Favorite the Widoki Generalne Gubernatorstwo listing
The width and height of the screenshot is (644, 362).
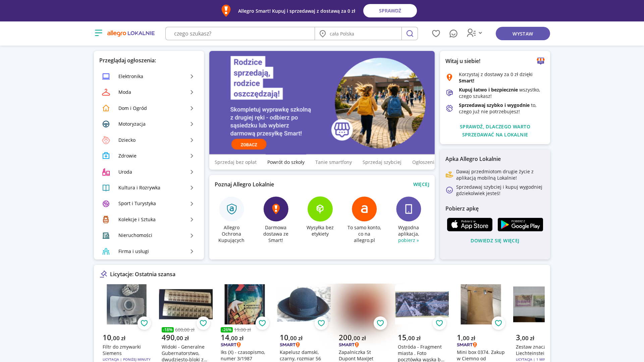click(x=203, y=323)
